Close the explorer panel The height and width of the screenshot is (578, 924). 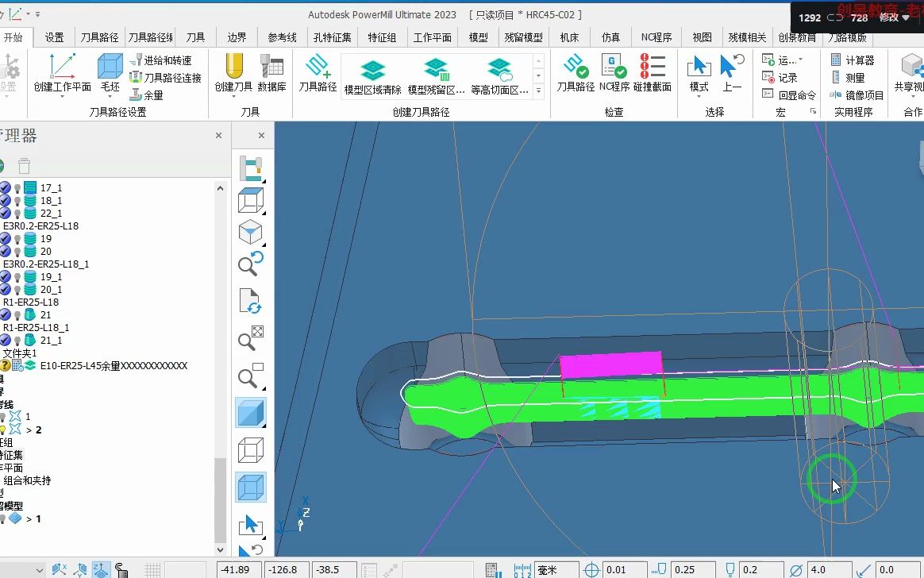point(218,136)
